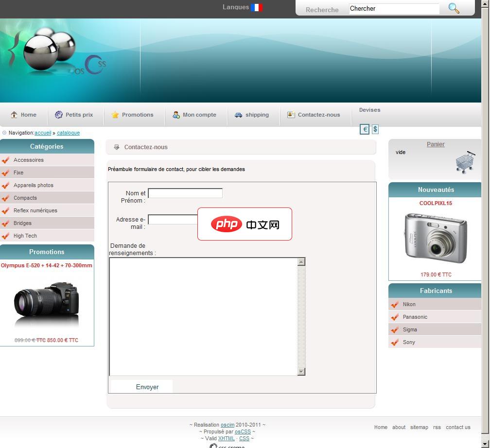Screen dimensions: 490x448
Task: Open the Olympus E-520 promotion image
Action: [47, 303]
